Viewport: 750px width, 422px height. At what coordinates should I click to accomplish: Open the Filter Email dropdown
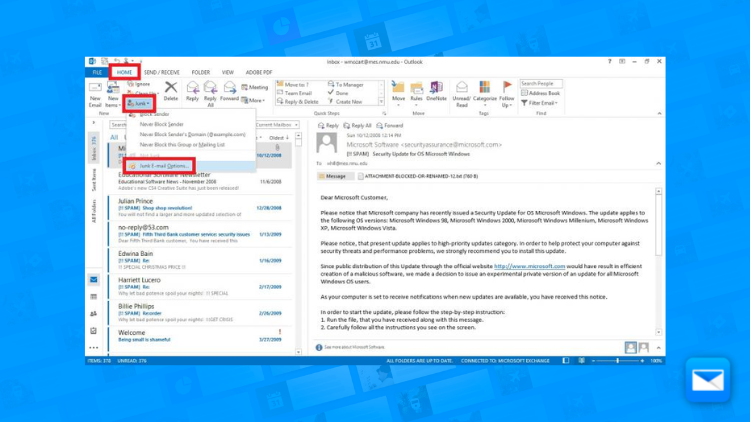click(539, 103)
